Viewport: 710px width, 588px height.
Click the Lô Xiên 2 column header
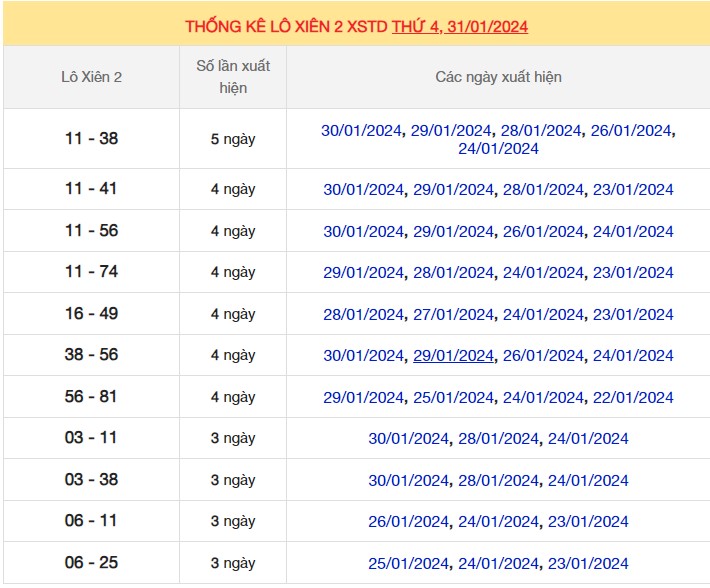(91, 77)
